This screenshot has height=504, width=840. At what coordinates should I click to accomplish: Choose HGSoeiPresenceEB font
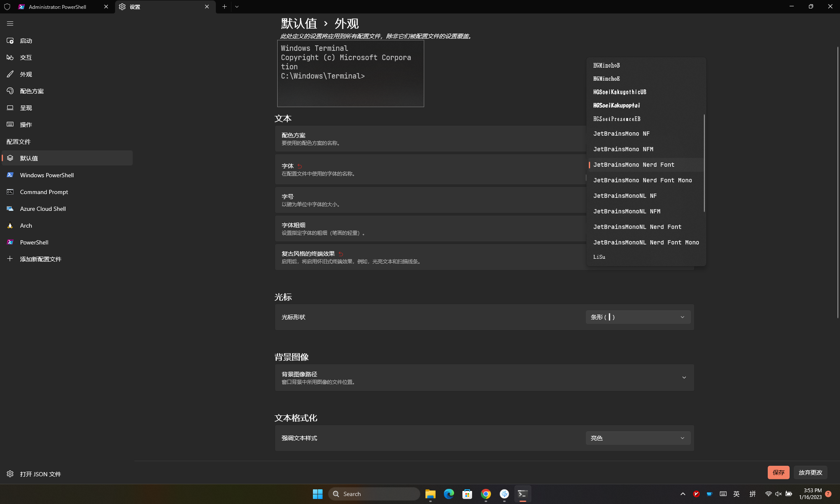(x=646, y=119)
